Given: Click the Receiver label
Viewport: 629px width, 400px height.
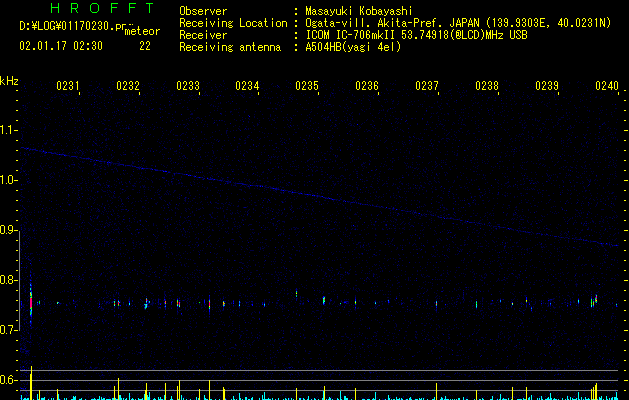Looking at the screenshot, I should tap(203, 35).
